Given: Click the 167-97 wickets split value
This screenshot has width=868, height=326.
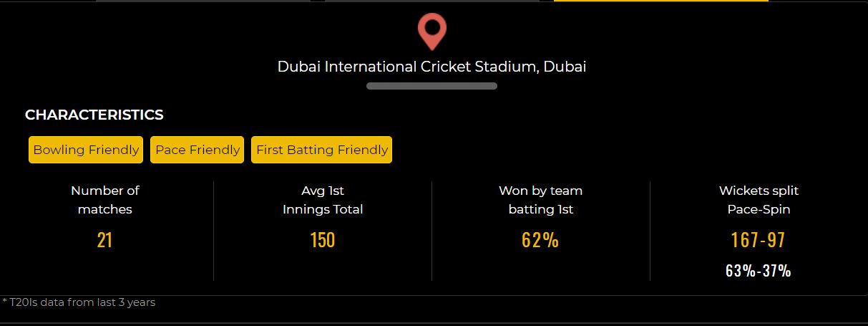Looking at the screenshot, I should pos(759,240).
